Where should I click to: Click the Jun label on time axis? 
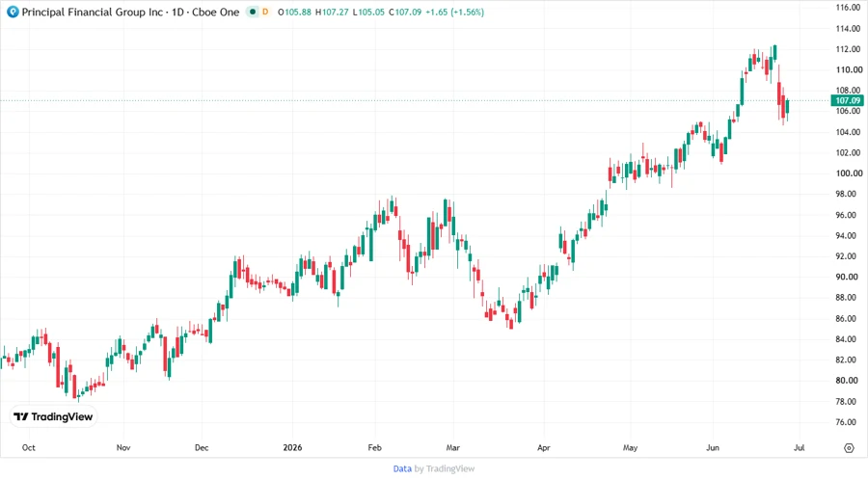[x=713, y=448]
